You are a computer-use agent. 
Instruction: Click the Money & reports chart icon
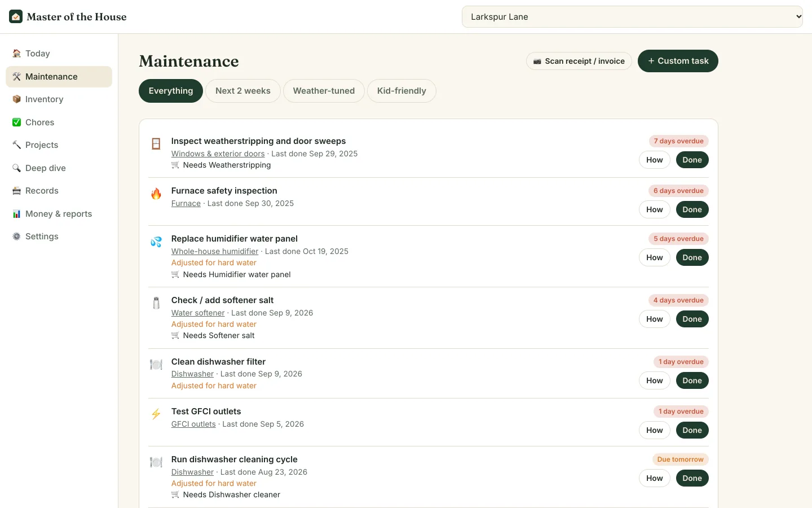(x=16, y=214)
